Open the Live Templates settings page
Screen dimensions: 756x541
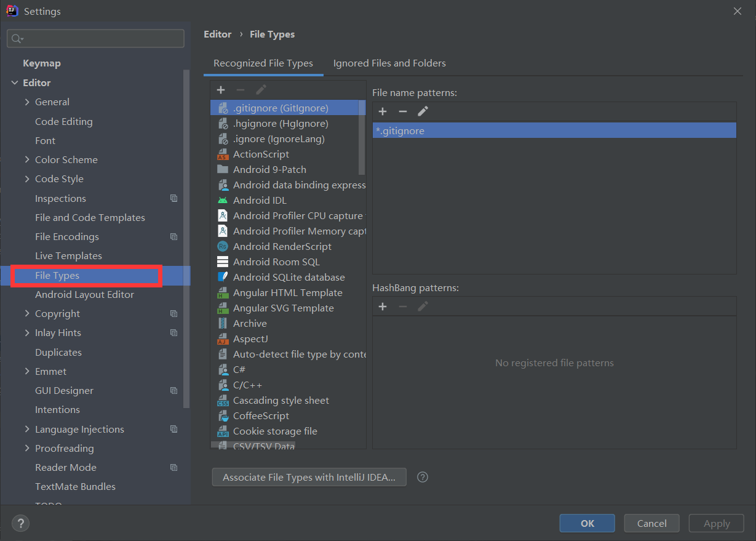pos(68,256)
